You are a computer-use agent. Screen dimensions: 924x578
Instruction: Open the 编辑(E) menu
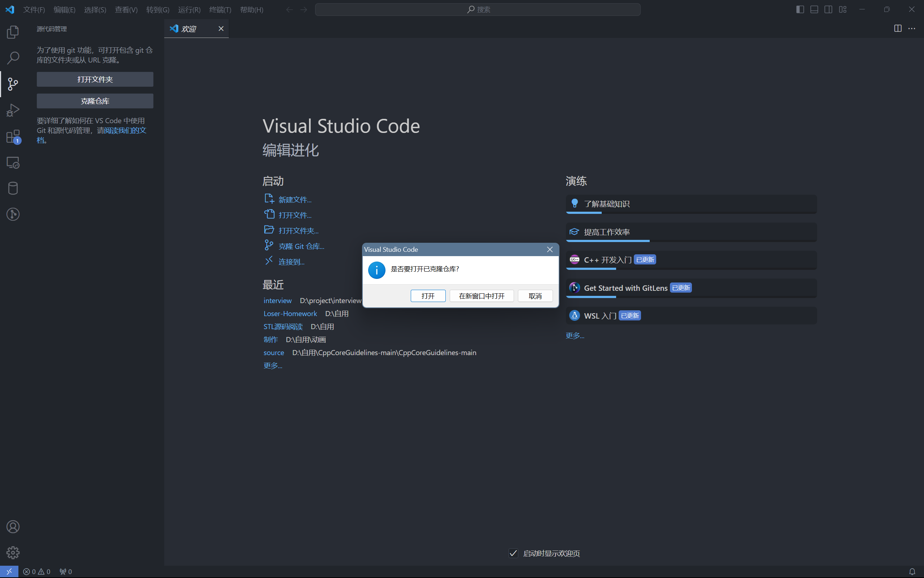[65, 9]
